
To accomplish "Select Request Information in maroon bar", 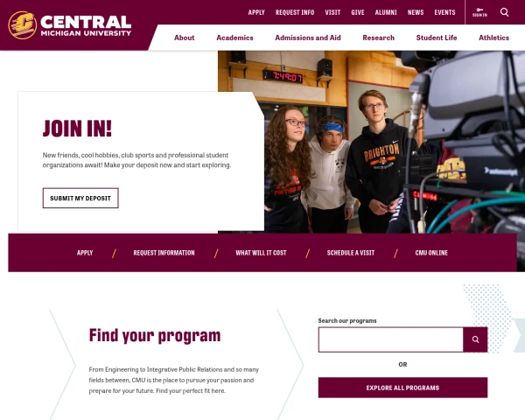I will [x=164, y=253].
